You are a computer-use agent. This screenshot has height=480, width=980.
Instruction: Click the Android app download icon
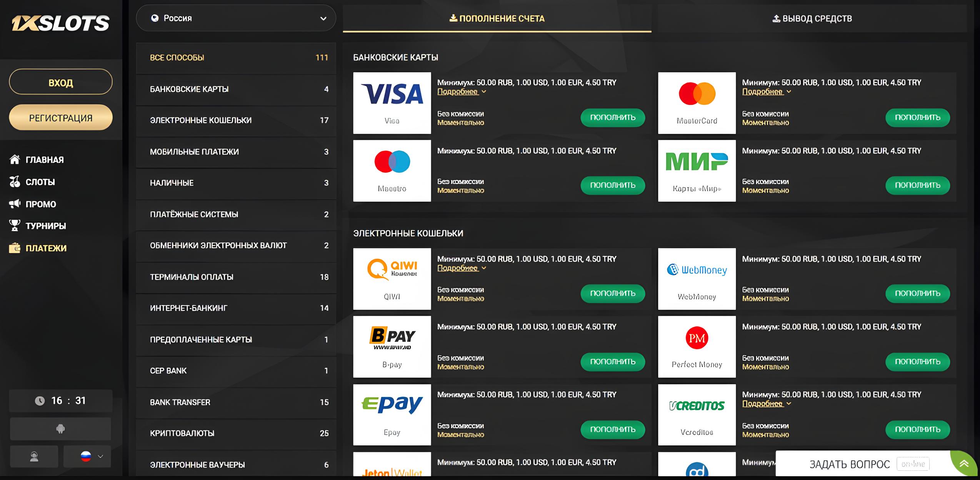(x=60, y=428)
